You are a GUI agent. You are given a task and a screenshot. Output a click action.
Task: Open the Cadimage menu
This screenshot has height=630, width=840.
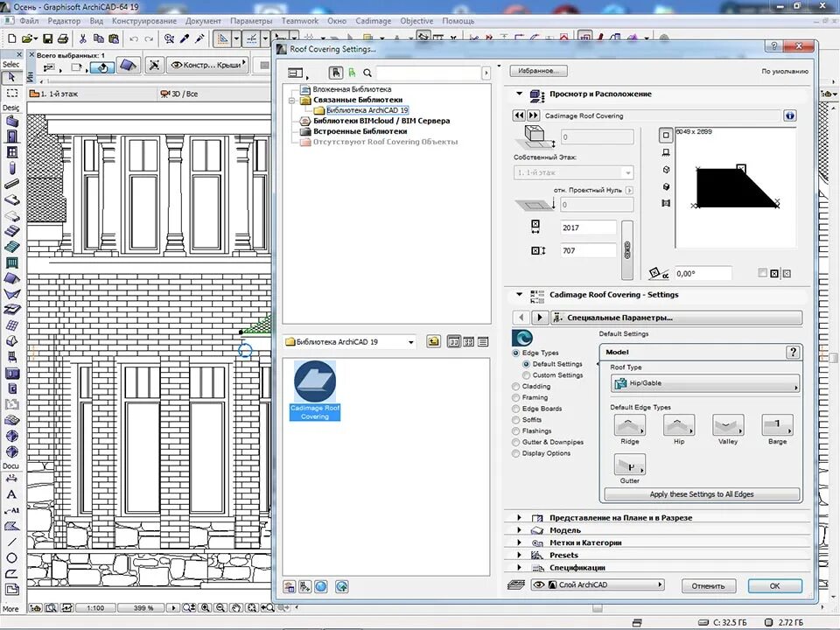tap(374, 21)
